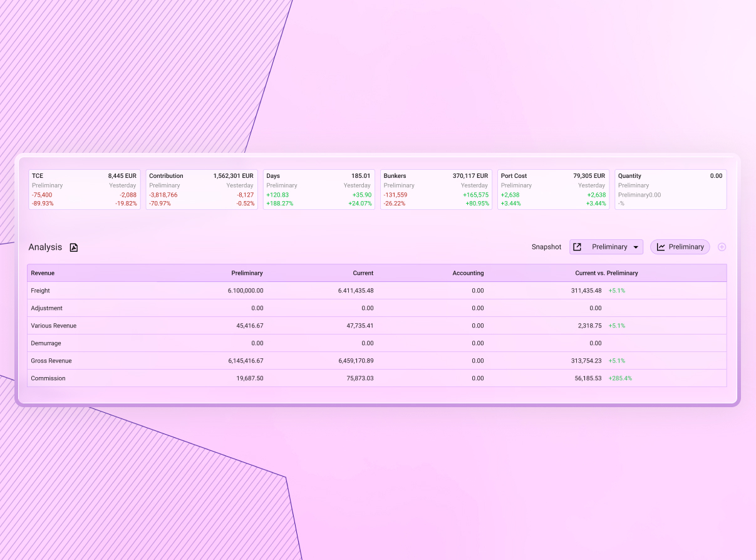756x560 pixels.
Task: Click the 8,445 EUR TCE value
Action: [x=122, y=176]
